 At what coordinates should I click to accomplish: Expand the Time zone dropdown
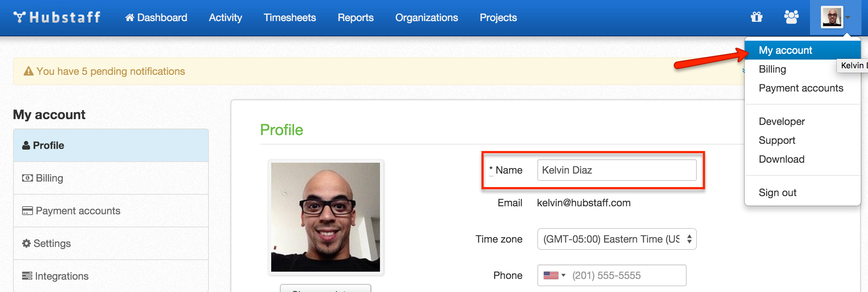coord(616,239)
